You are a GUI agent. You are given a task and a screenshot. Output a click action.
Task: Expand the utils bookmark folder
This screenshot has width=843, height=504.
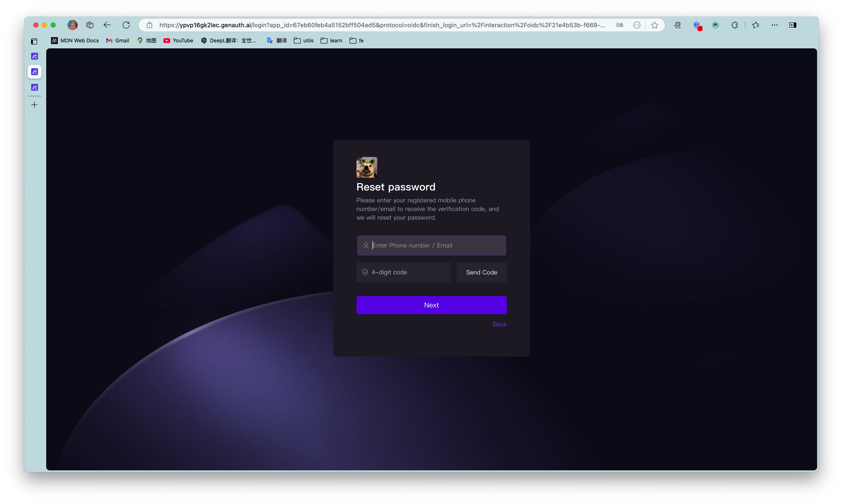click(x=304, y=40)
